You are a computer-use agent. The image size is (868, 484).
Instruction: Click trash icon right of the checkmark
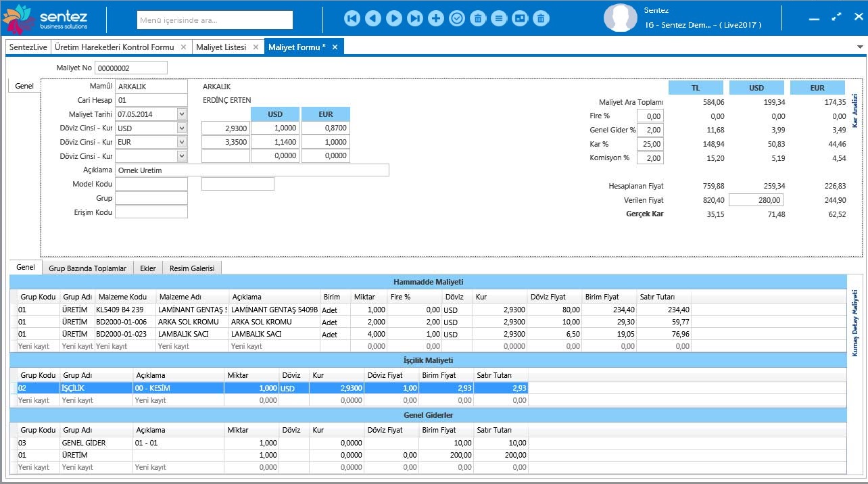478,18
